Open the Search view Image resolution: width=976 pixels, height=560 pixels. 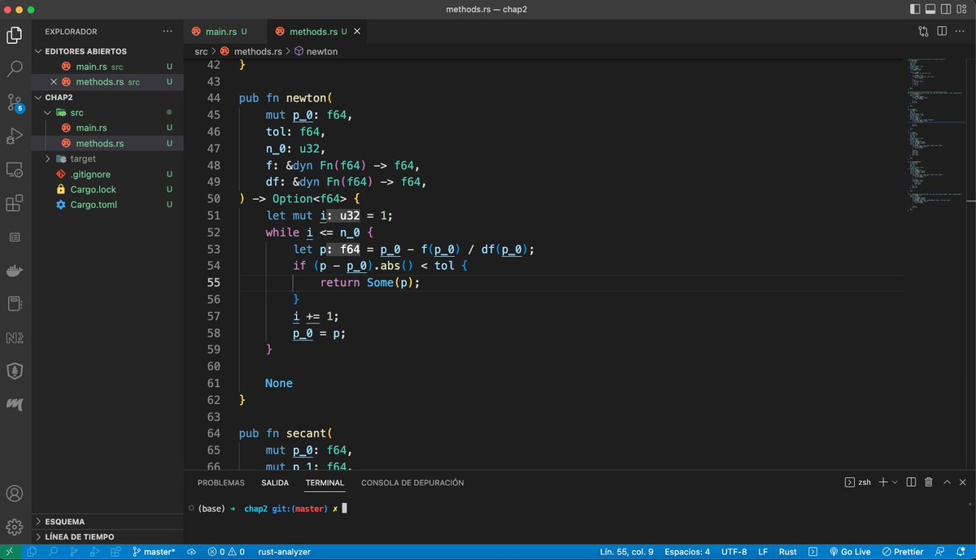13,69
